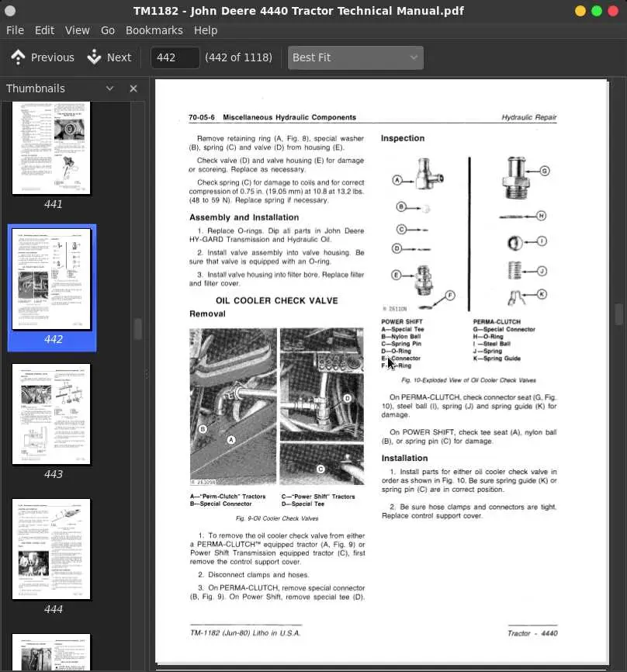Click the red close window button

(x=613, y=11)
